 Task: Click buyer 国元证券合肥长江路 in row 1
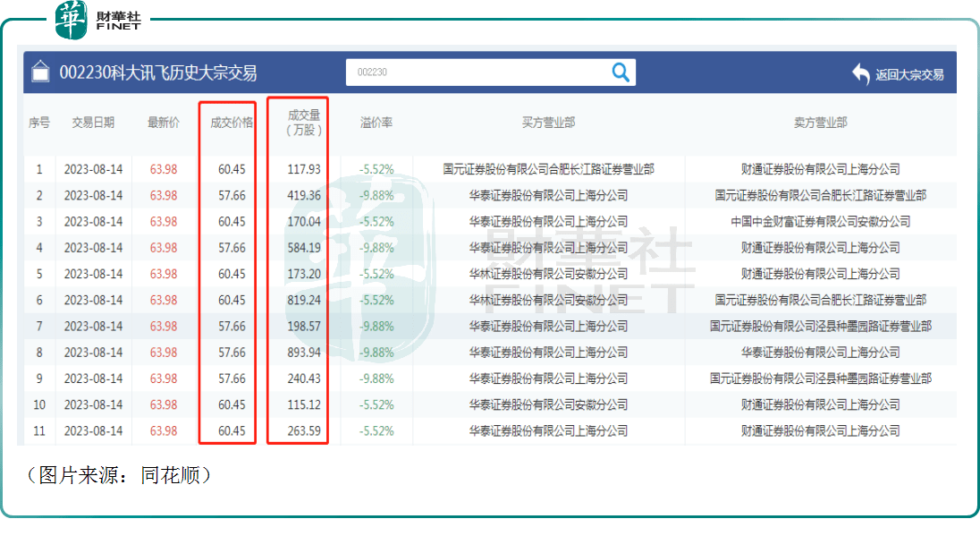[x=548, y=169]
